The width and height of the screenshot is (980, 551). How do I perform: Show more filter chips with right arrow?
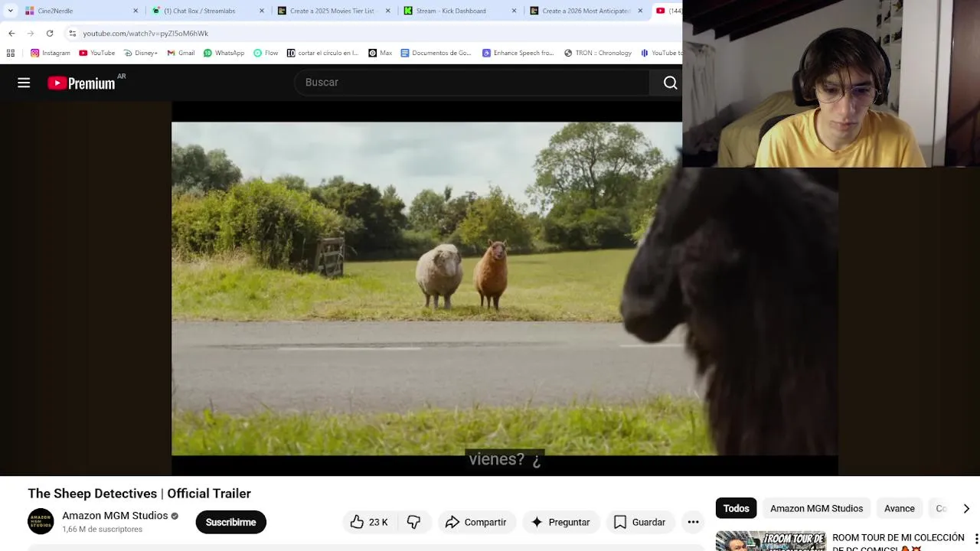(966, 508)
